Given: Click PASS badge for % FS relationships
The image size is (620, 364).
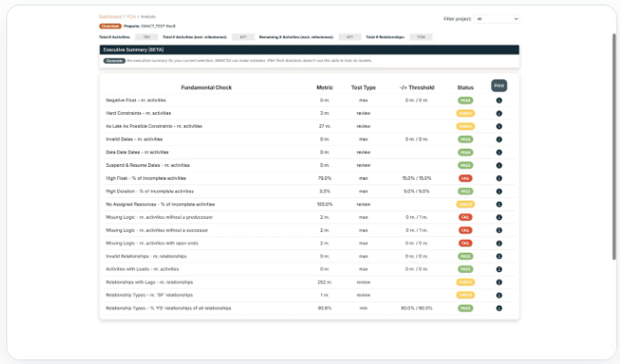Looking at the screenshot, I should point(466,308).
